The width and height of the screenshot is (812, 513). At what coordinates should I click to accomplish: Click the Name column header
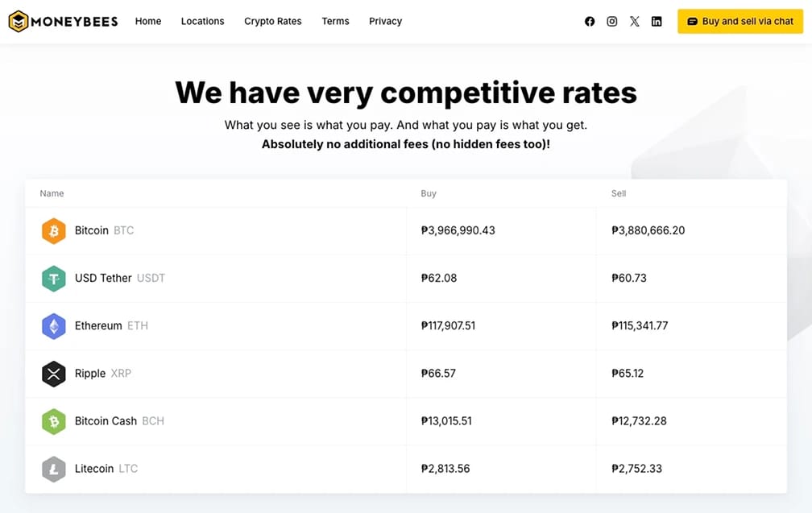click(x=52, y=193)
